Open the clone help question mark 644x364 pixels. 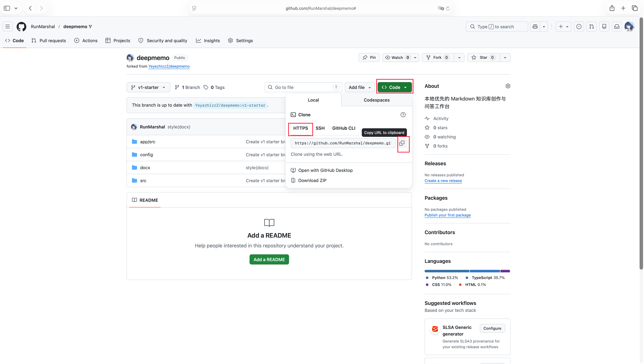pos(403,115)
